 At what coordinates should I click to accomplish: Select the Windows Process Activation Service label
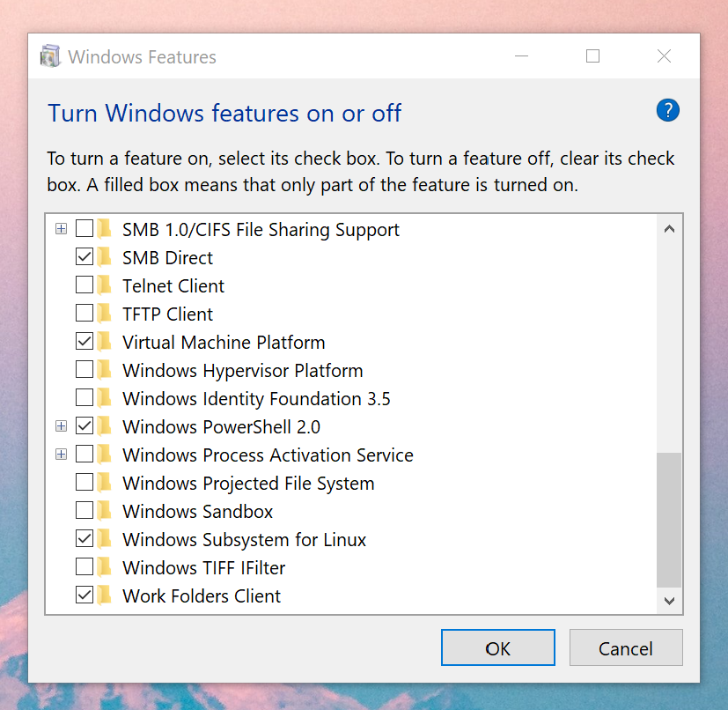click(x=268, y=455)
